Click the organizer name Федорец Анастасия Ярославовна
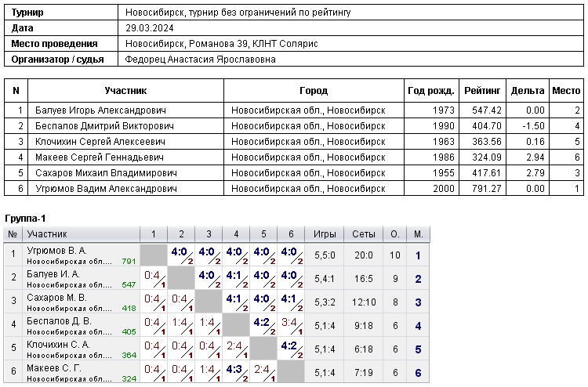This screenshot has height=387, width=588. coord(200,59)
